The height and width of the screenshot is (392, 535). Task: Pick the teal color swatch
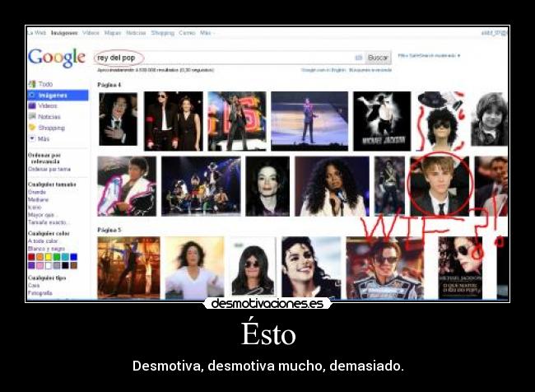point(65,257)
